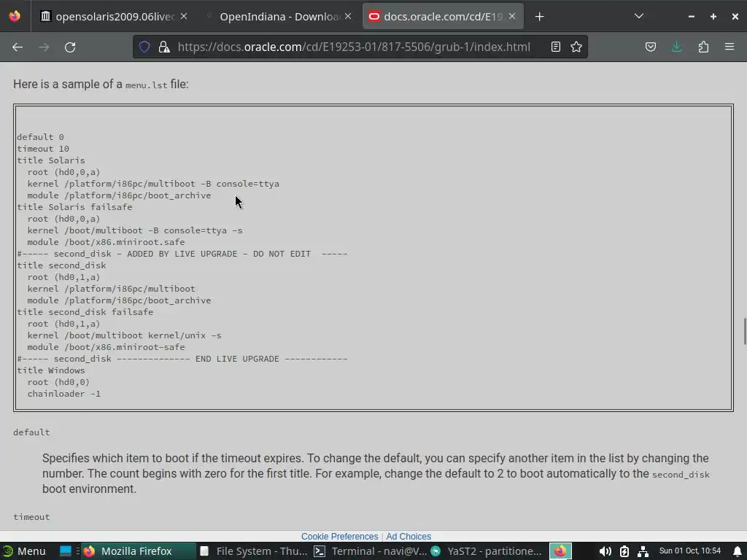Click the disabled forward navigation arrow
747x560 pixels.
[x=44, y=47]
